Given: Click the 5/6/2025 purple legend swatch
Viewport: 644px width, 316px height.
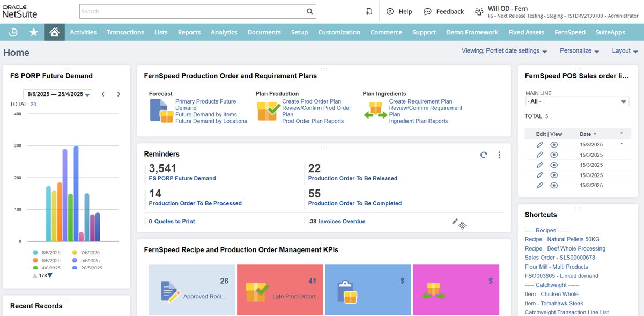Looking at the screenshot, I should pos(75,261).
